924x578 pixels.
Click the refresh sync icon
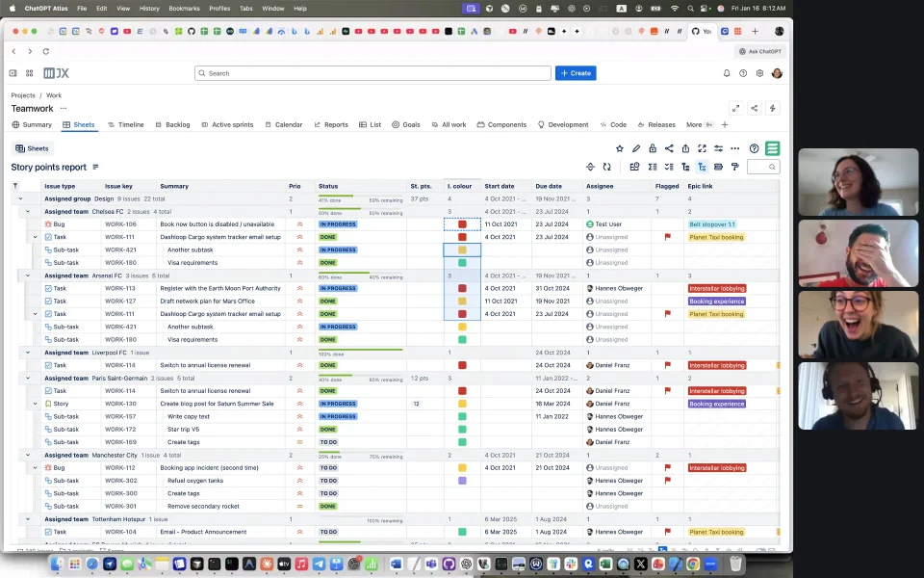(x=607, y=167)
